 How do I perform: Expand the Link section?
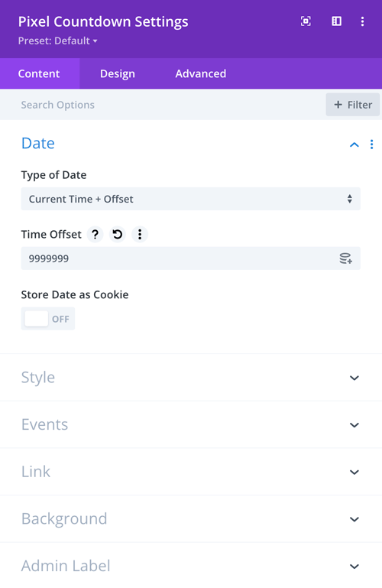(191, 472)
